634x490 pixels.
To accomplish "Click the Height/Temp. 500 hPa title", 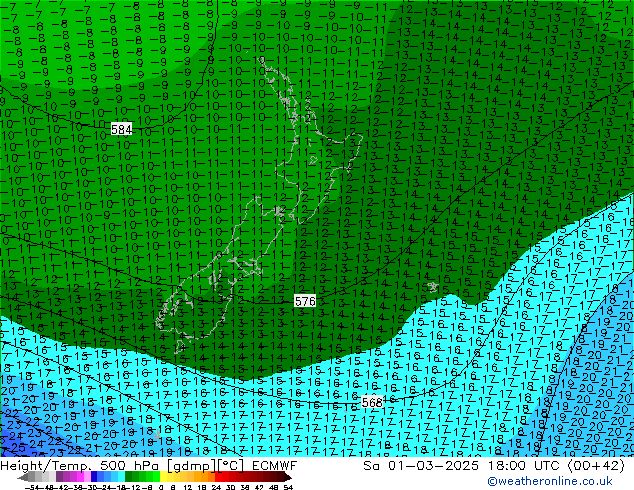I will click(x=70, y=466).
